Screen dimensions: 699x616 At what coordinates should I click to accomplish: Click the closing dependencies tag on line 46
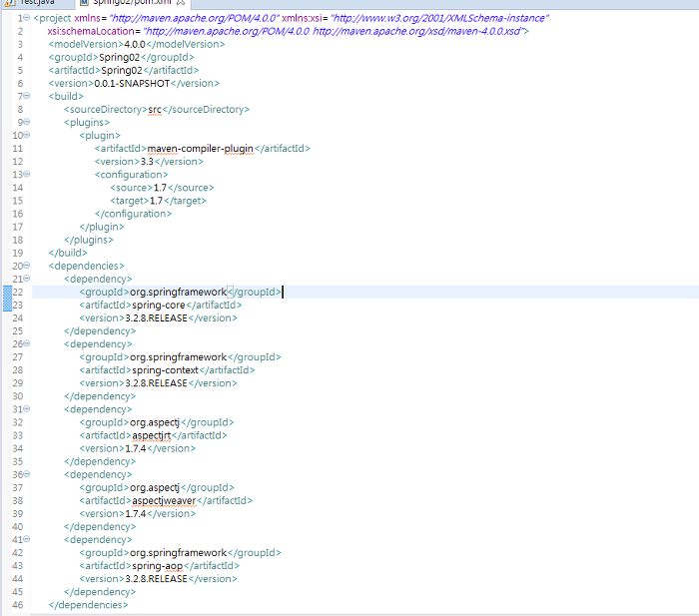coord(88,605)
